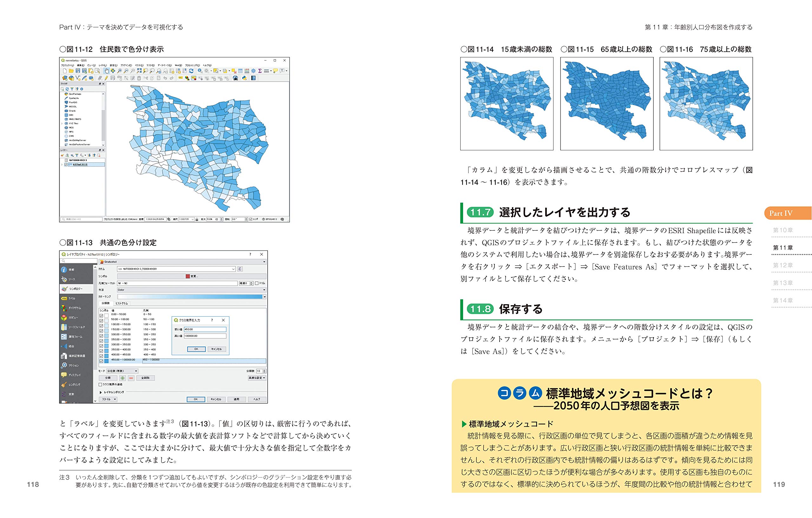Click the Zoom In magnifier icon
This screenshot has width=812, height=518.
click(119, 71)
